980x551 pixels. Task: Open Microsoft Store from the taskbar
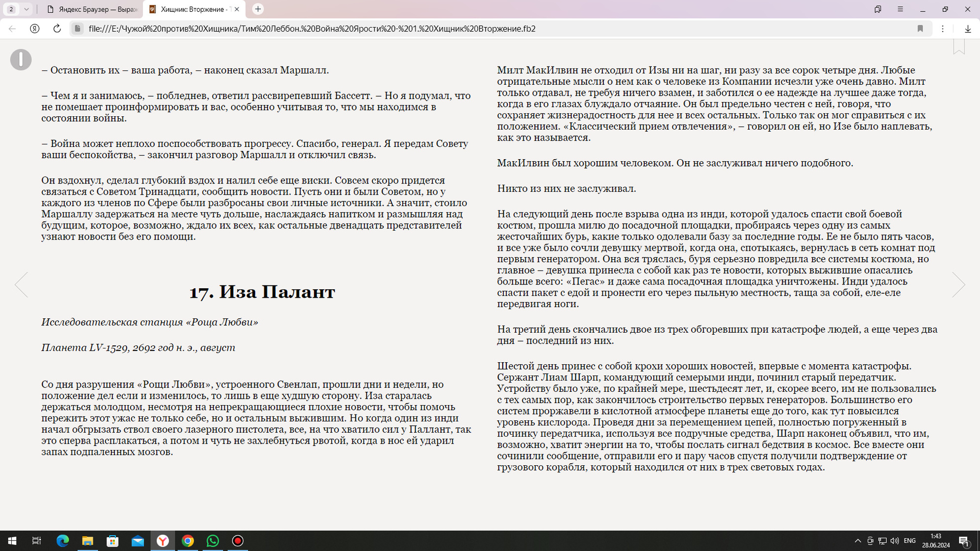[x=113, y=541]
